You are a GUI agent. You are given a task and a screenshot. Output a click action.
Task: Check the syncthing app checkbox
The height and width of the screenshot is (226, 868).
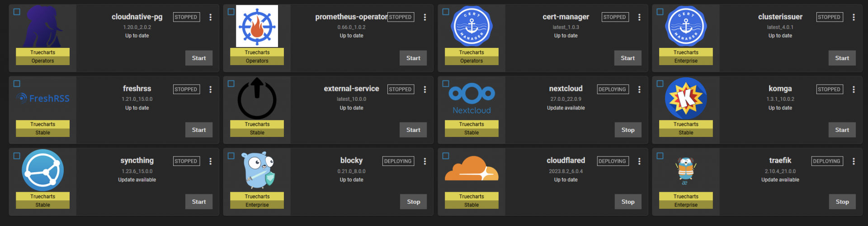[x=17, y=155]
